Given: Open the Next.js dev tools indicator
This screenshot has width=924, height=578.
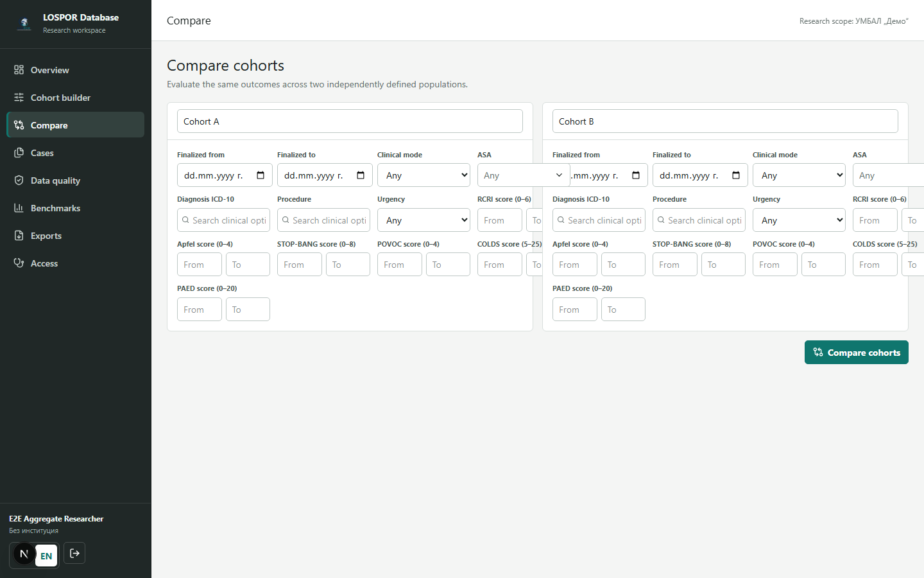Looking at the screenshot, I should point(24,554).
